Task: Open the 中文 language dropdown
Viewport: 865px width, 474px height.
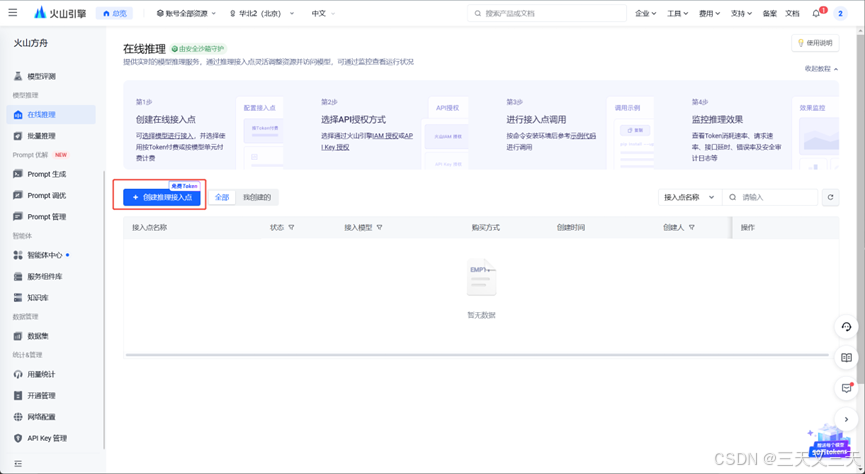Action: pyautogui.click(x=323, y=13)
